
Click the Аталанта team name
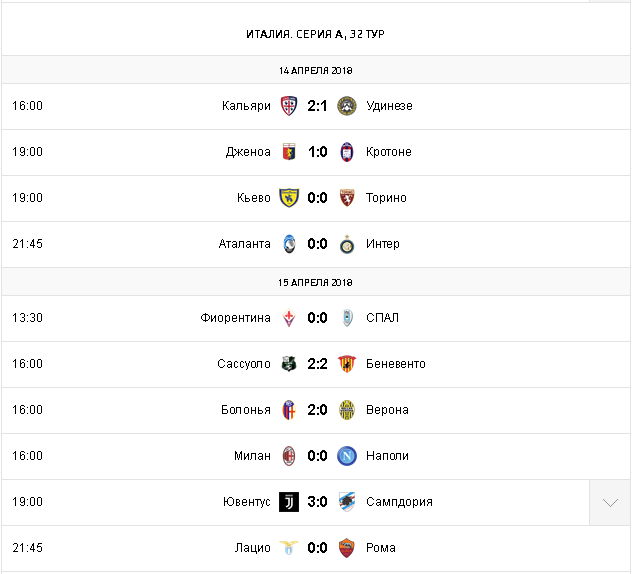[245, 244]
